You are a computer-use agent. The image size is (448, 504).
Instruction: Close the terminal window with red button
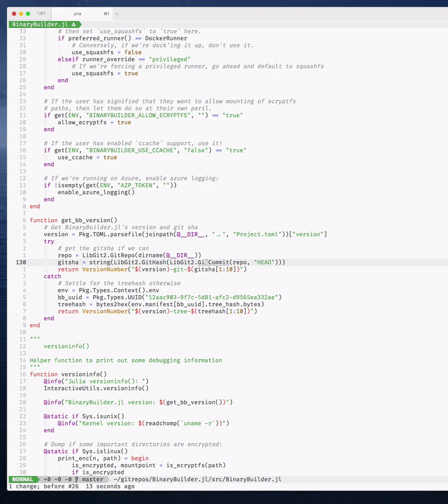point(13,13)
